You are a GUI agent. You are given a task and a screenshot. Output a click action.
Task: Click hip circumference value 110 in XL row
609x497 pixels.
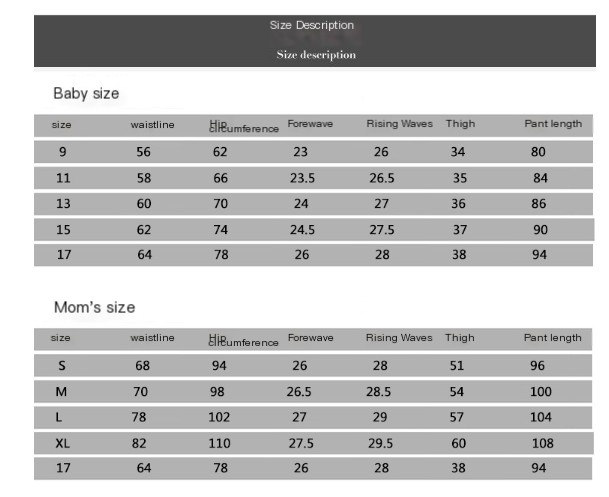[x=219, y=442]
